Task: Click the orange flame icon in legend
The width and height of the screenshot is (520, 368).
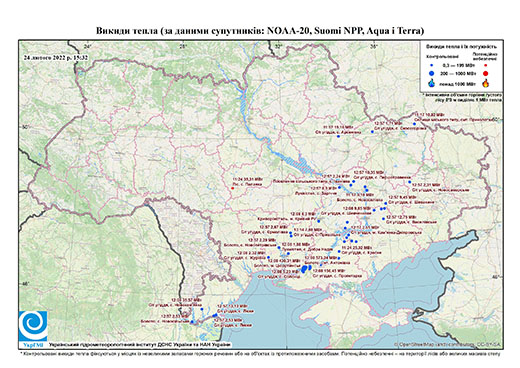Action: pyautogui.click(x=486, y=83)
